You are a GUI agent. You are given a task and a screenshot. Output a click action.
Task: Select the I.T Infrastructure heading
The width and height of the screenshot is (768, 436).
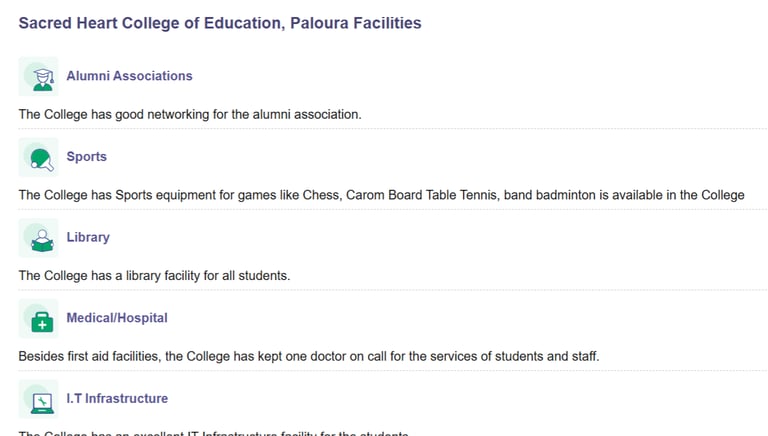pos(117,398)
